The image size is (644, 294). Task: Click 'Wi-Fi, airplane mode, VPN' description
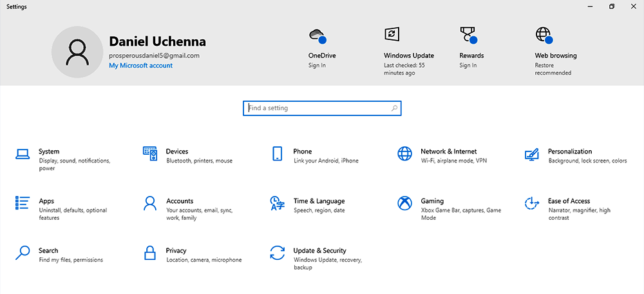click(454, 161)
